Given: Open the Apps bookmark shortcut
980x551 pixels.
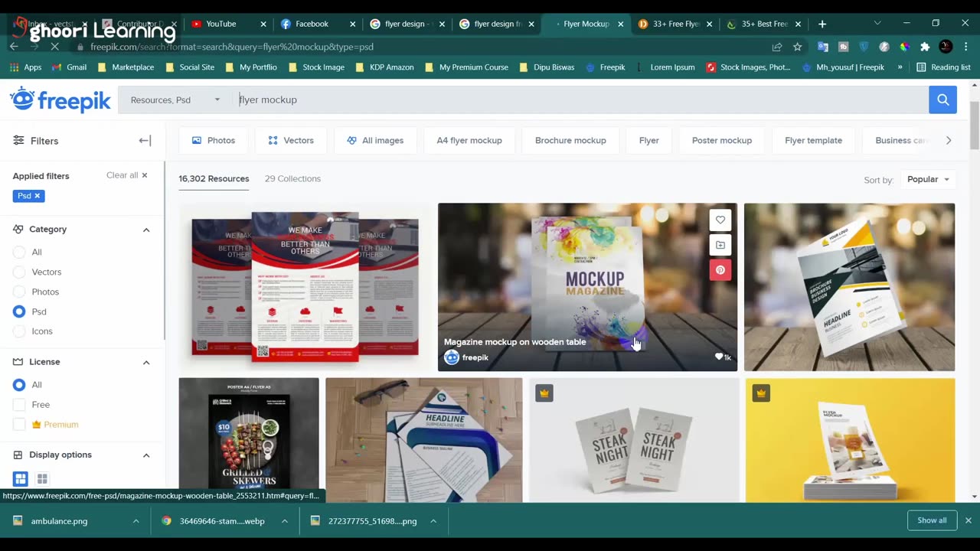Looking at the screenshot, I should (x=26, y=67).
